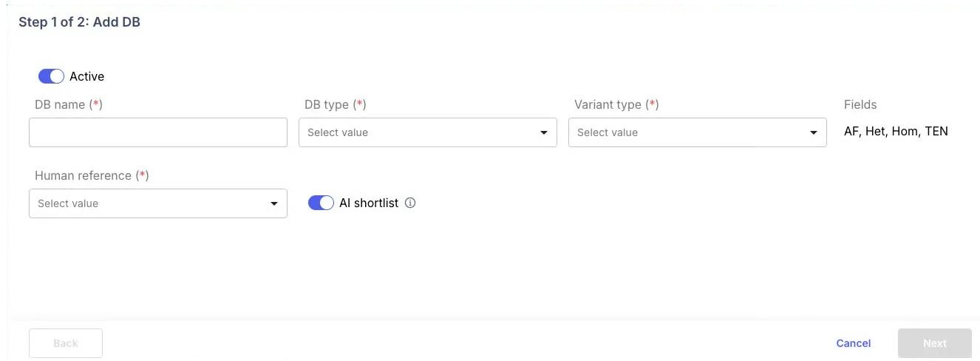Disable the AI shortlist toggle

(x=321, y=203)
